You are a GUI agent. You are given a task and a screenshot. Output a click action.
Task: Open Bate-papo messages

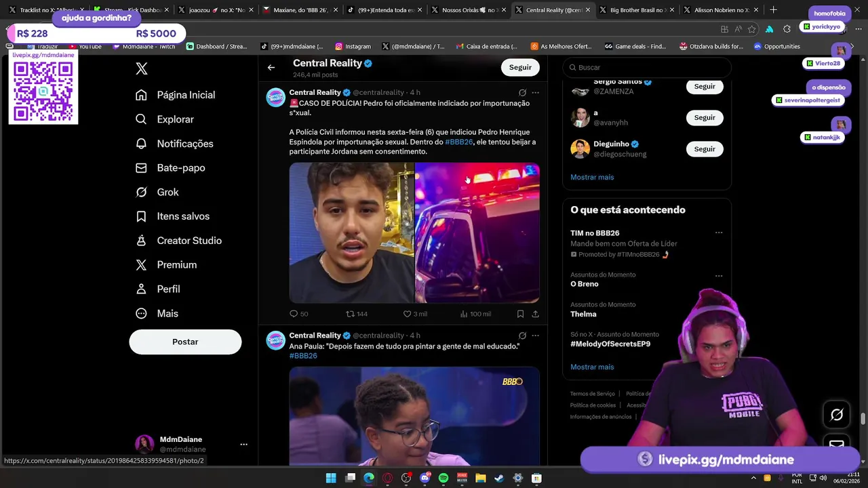170,167
